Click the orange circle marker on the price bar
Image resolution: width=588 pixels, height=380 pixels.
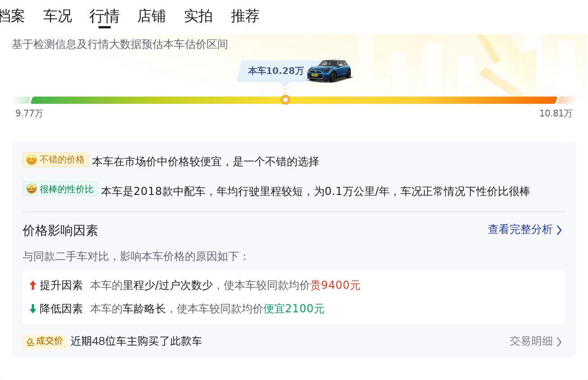285,100
